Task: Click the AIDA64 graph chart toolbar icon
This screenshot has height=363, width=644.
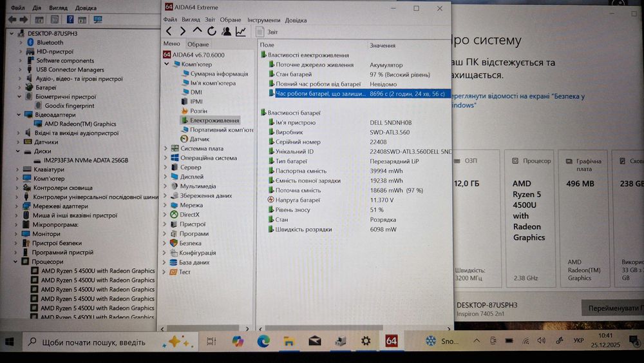Action: 241,31
